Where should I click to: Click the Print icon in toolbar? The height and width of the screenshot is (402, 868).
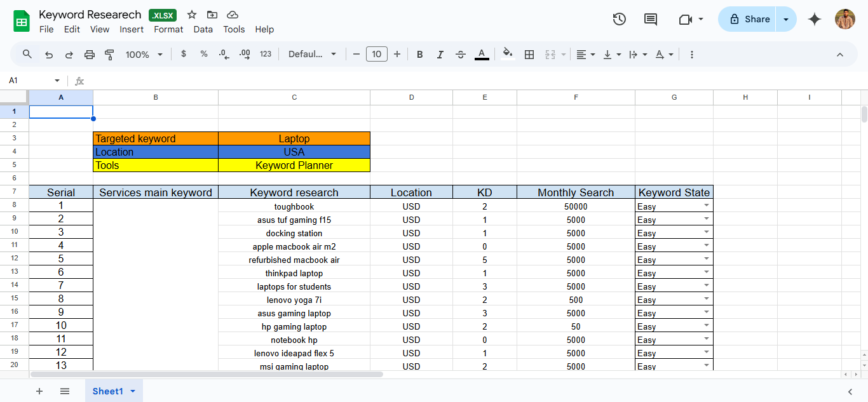pyautogui.click(x=89, y=55)
